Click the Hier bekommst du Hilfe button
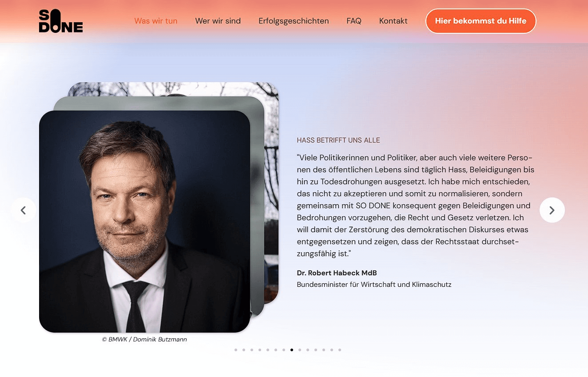The width and height of the screenshot is (588, 377). [x=481, y=21]
